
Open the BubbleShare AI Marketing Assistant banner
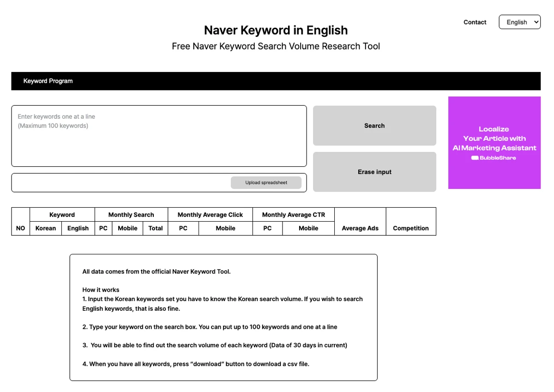coord(494,143)
